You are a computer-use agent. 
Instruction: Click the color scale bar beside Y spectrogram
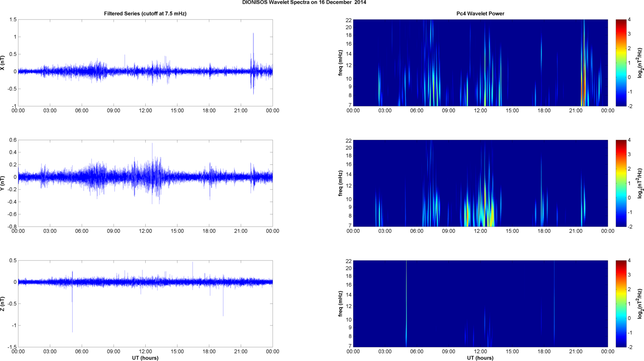point(621,183)
